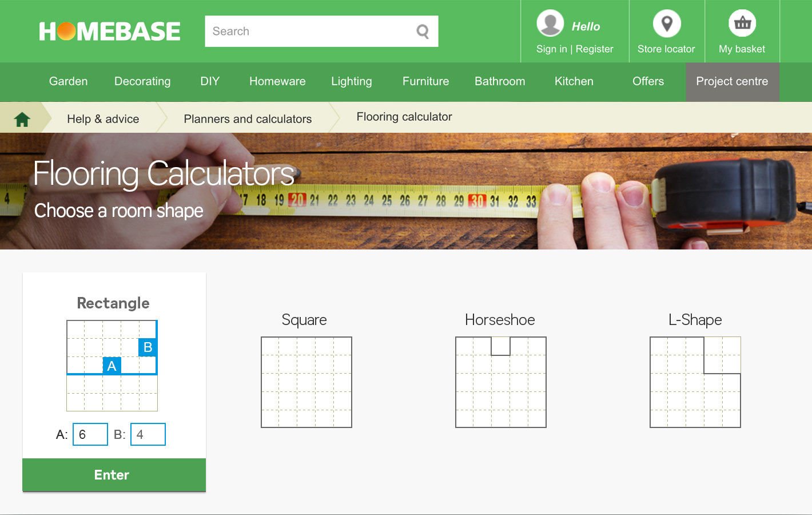812x515 pixels.
Task: Click the blue B marker in Rectangle diagram
Action: coord(148,347)
